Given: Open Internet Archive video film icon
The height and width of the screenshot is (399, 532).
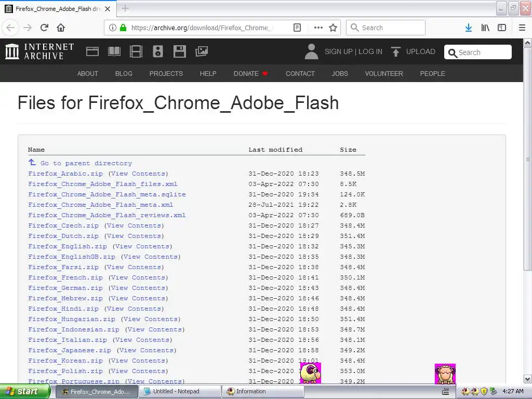Looking at the screenshot, I should (x=136, y=51).
